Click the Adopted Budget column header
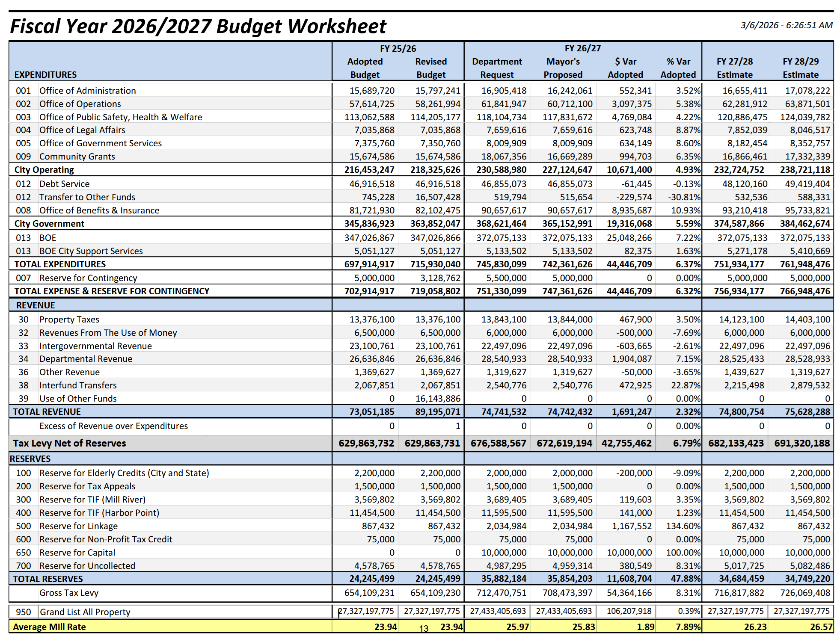 click(x=365, y=68)
